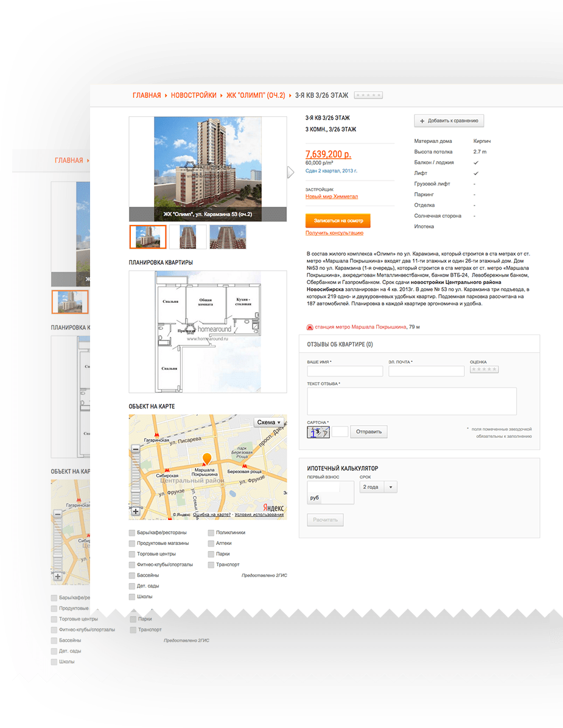This screenshot has width=563, height=728.
Task: Go to ГЛАВНАЯ in breadcrumb
Action: (x=147, y=95)
